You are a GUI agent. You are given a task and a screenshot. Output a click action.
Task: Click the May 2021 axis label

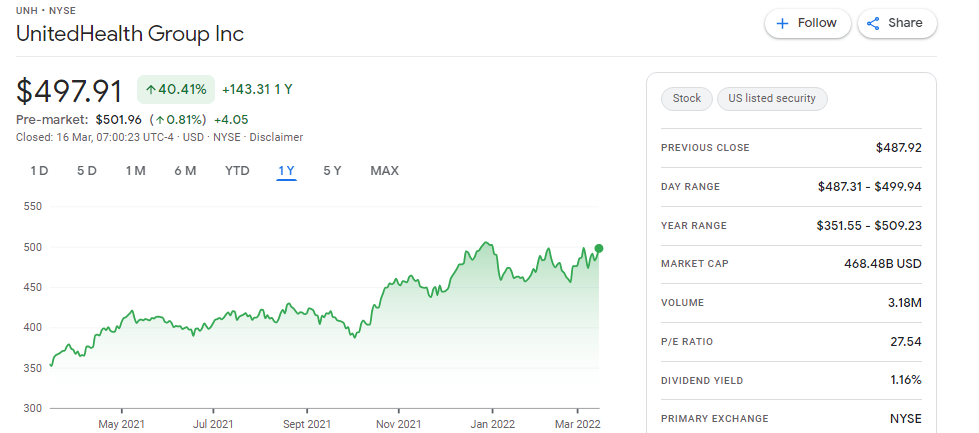[122, 424]
